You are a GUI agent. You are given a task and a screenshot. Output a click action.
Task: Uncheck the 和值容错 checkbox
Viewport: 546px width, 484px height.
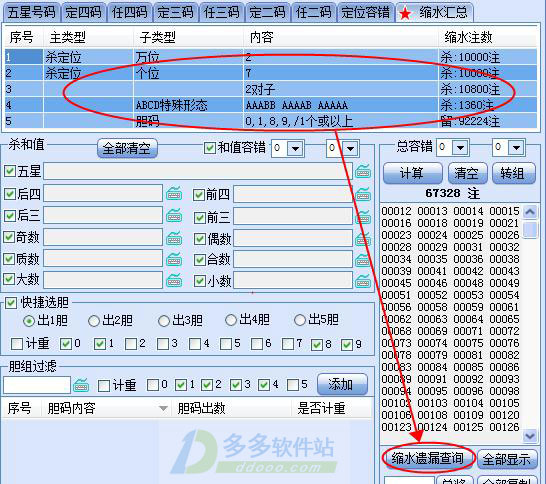click(x=210, y=148)
